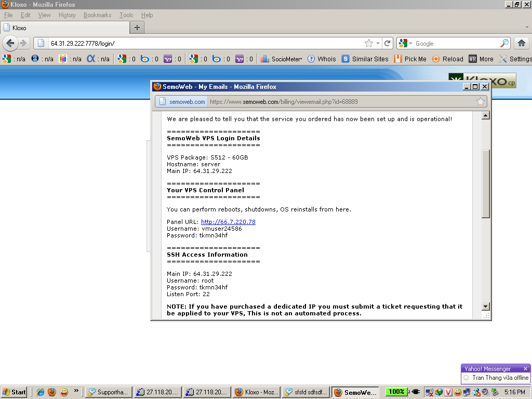532x399 pixels.
Task: Select the Kloxo browser tab
Action: (65, 28)
